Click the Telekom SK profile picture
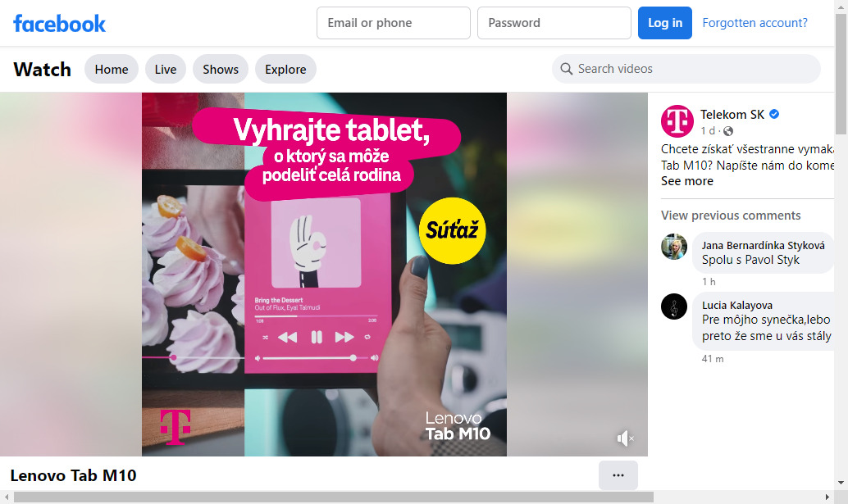848x504 pixels. pyautogui.click(x=677, y=121)
